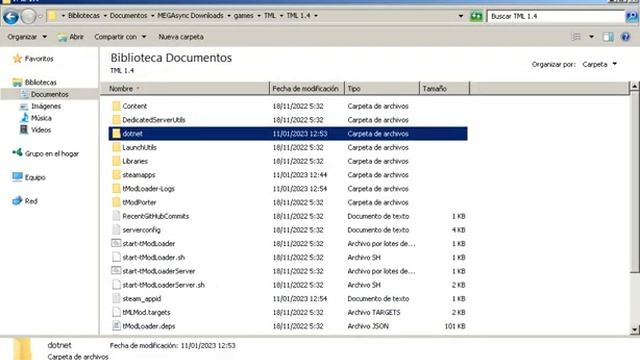This screenshot has width=640, height=360.
Task: Click the scrollbar up arrow of file list
Action: pyautogui.click(x=635, y=86)
